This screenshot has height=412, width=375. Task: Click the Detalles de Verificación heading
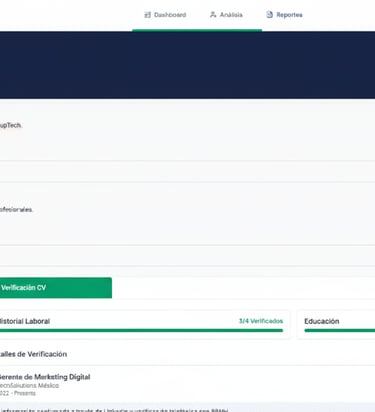point(33,354)
